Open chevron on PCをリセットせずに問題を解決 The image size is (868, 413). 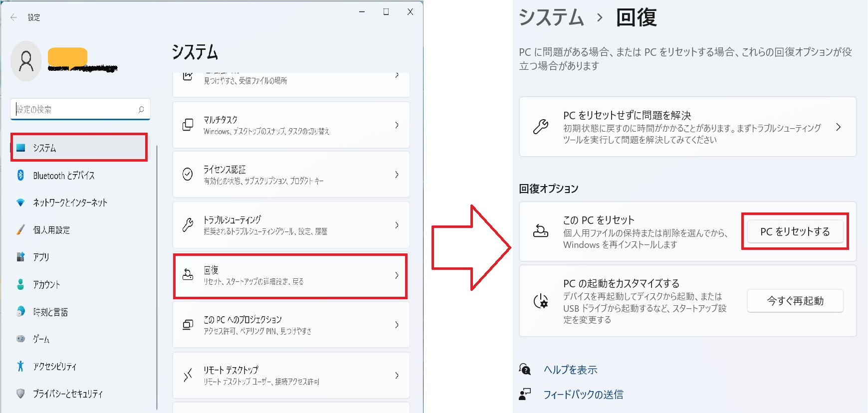(838, 127)
